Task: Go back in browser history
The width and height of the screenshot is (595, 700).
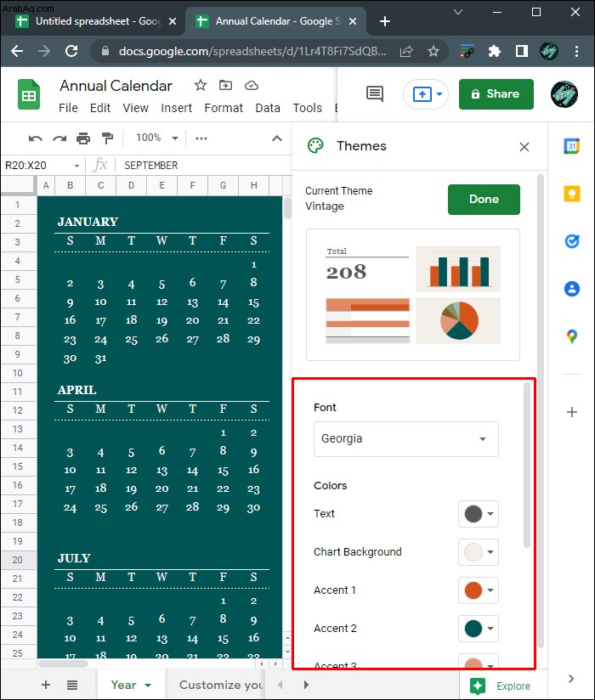Action: point(17,51)
